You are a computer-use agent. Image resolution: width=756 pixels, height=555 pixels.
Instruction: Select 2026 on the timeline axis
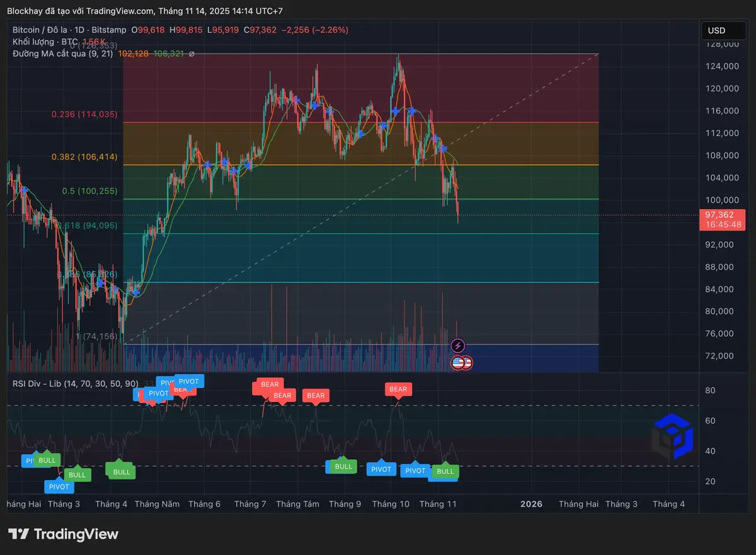tap(531, 504)
